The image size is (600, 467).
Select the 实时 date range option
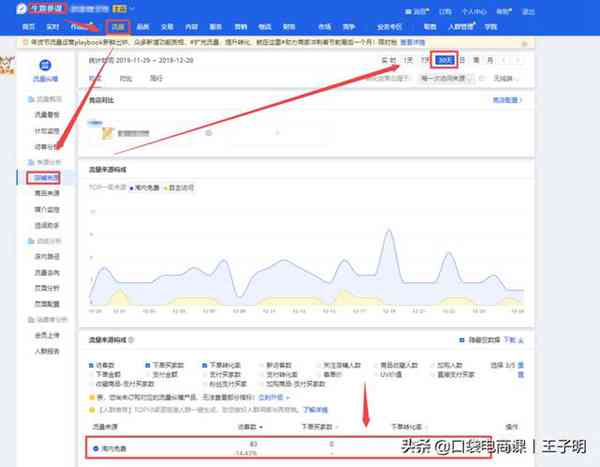389,60
